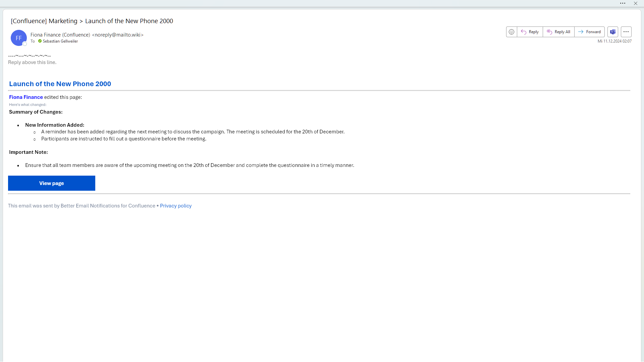Open the Privacy policy link
Screen dimensions: 644x362
pyautogui.click(x=175, y=206)
